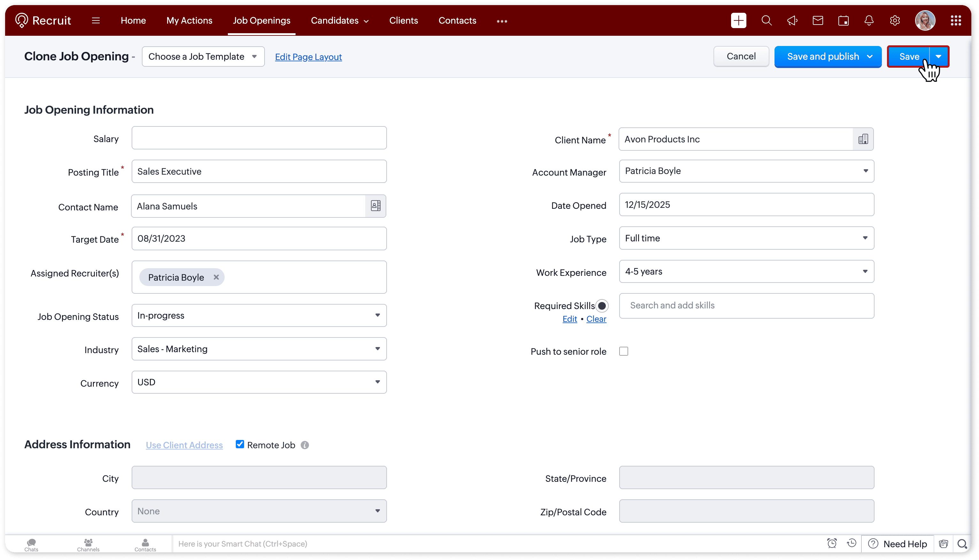The image size is (979, 560).
Task: Open the Choose a Job Template dropdown
Action: pos(203,57)
